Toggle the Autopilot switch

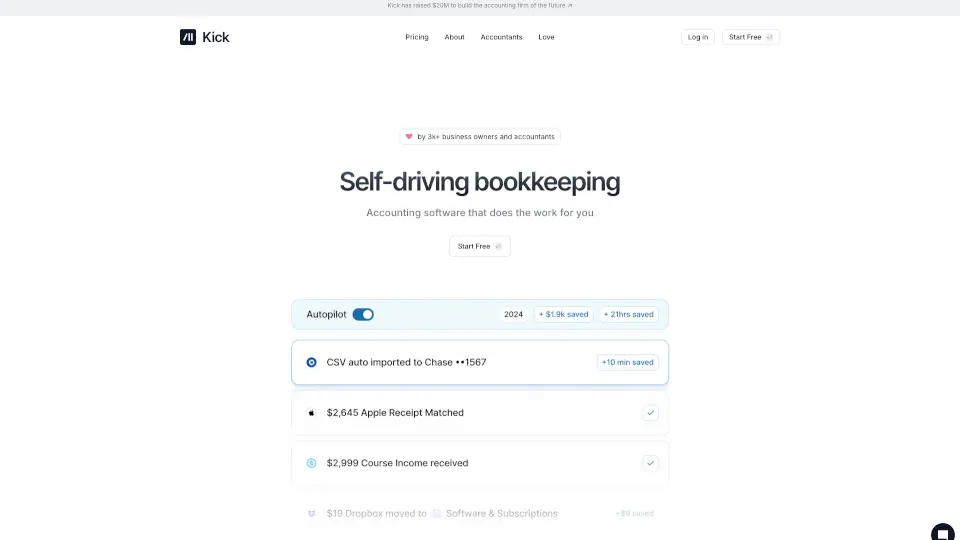[363, 314]
